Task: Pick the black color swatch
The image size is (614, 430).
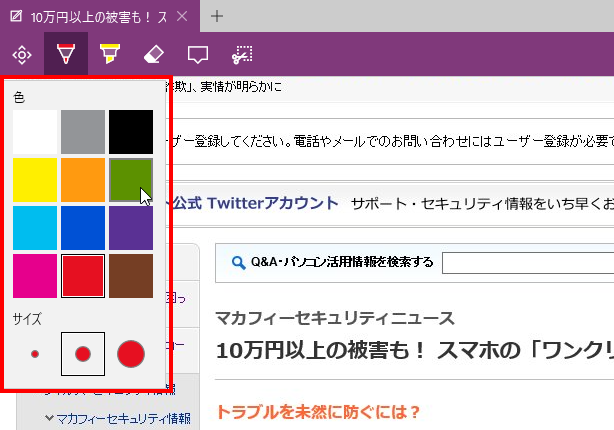Action: (x=131, y=132)
